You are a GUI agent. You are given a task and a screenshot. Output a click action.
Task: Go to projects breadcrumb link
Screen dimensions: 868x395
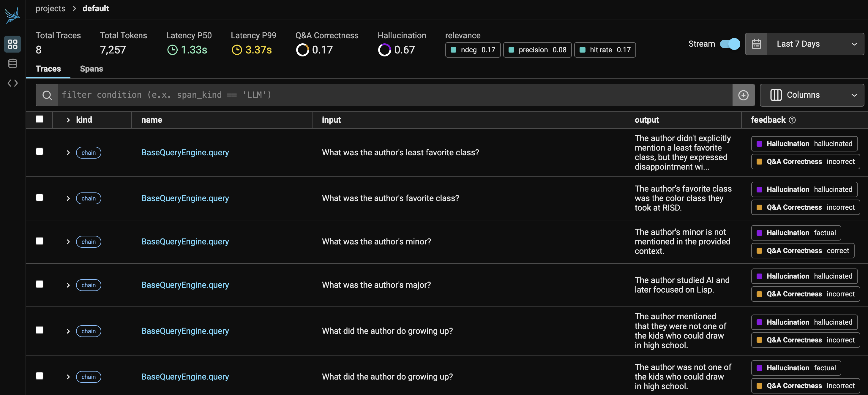tap(50, 8)
